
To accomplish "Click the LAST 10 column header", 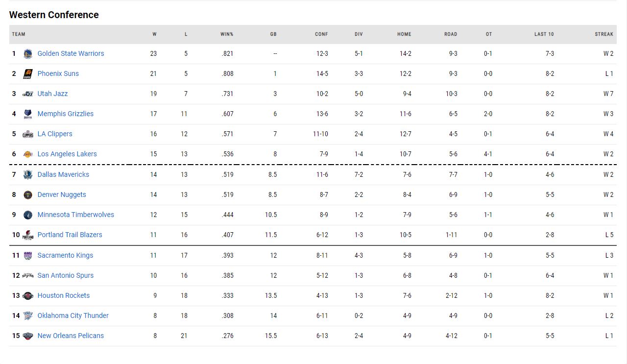I will tap(544, 34).
